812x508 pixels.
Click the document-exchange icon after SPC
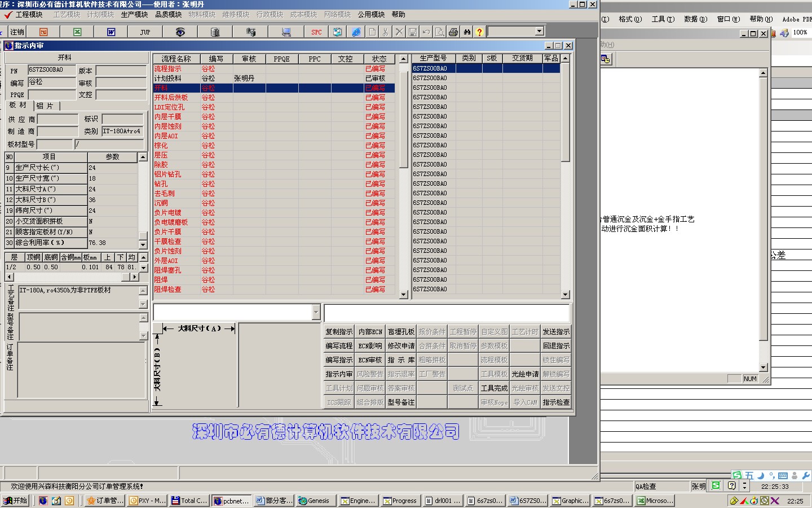click(337, 32)
